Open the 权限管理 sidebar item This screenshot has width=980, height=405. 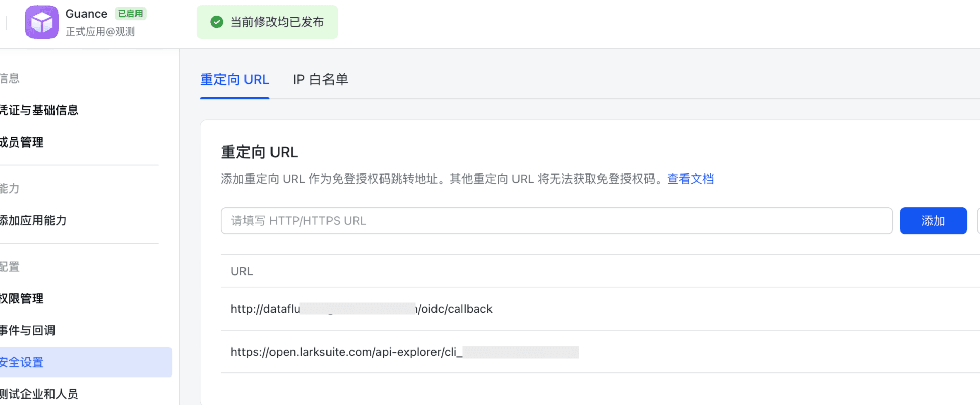[x=22, y=299]
